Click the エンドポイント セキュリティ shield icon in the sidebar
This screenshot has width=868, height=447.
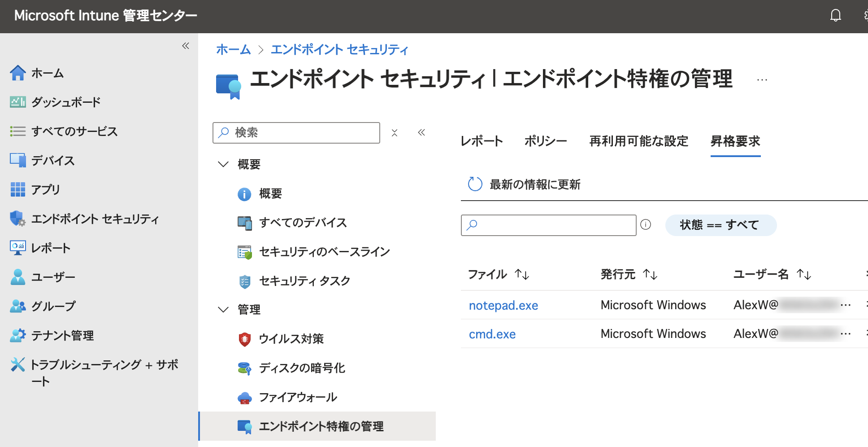pos(18,219)
